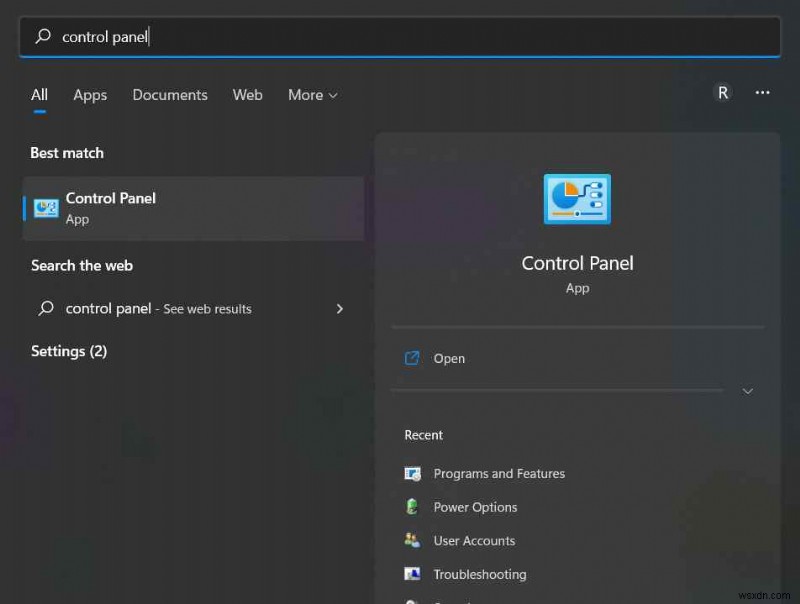Click Open to launch Control Panel

pos(449,359)
